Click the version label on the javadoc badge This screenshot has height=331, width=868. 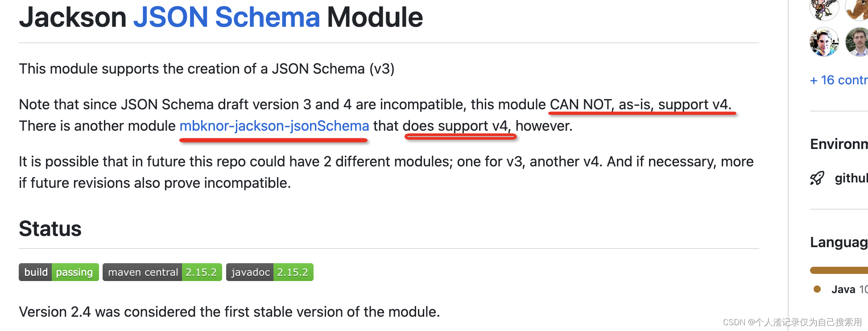point(293,272)
